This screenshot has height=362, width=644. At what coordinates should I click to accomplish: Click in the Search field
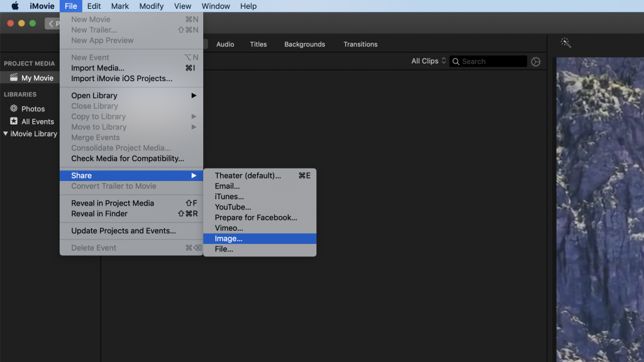pos(492,62)
